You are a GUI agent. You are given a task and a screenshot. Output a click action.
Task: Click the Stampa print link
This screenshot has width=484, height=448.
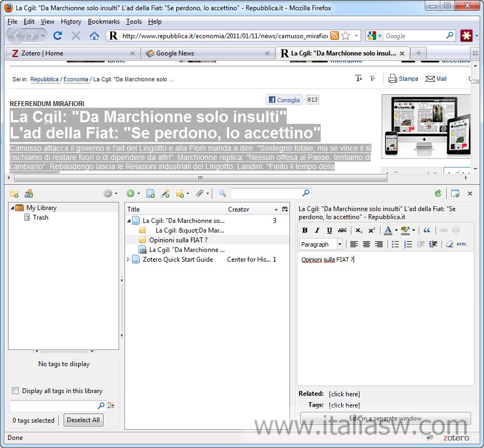tap(403, 79)
